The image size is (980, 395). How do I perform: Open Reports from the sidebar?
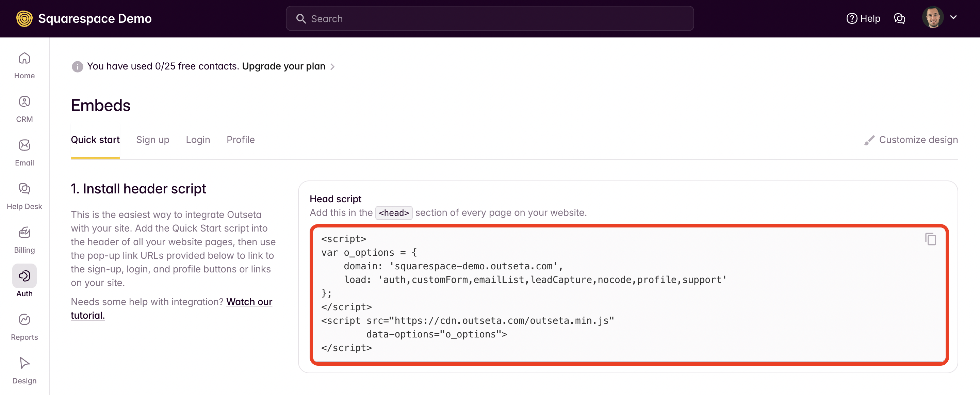click(x=24, y=327)
